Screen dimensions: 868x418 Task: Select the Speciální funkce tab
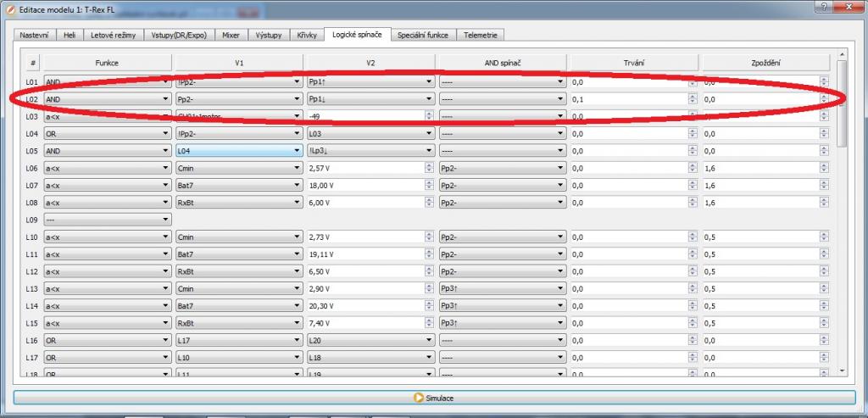[422, 36]
